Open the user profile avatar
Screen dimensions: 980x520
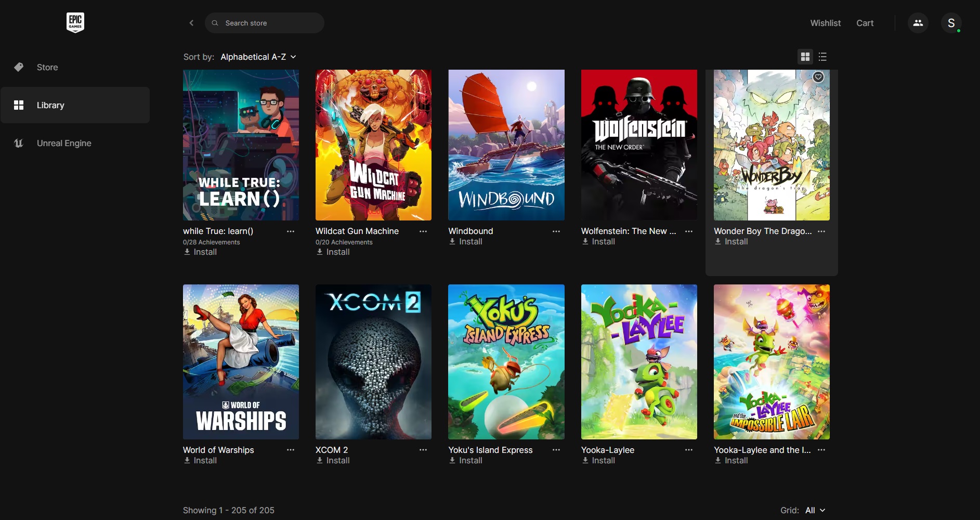pyautogui.click(x=951, y=23)
